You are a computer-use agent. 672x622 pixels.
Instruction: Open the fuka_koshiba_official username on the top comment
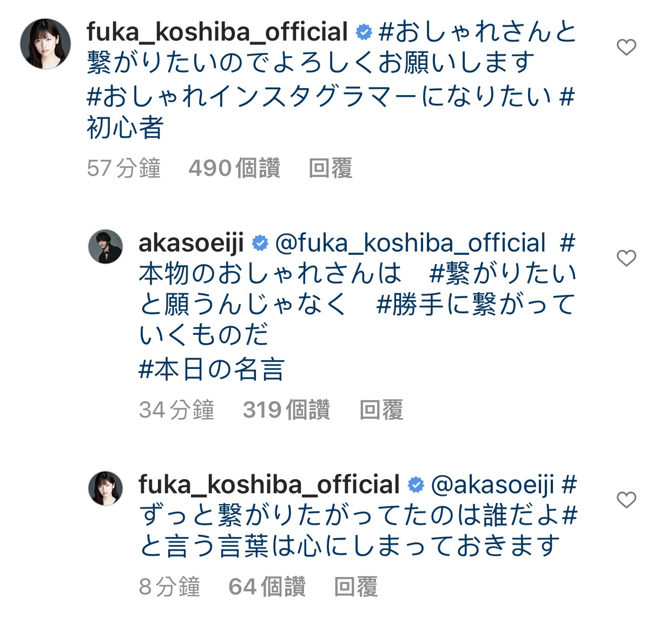click(x=217, y=32)
